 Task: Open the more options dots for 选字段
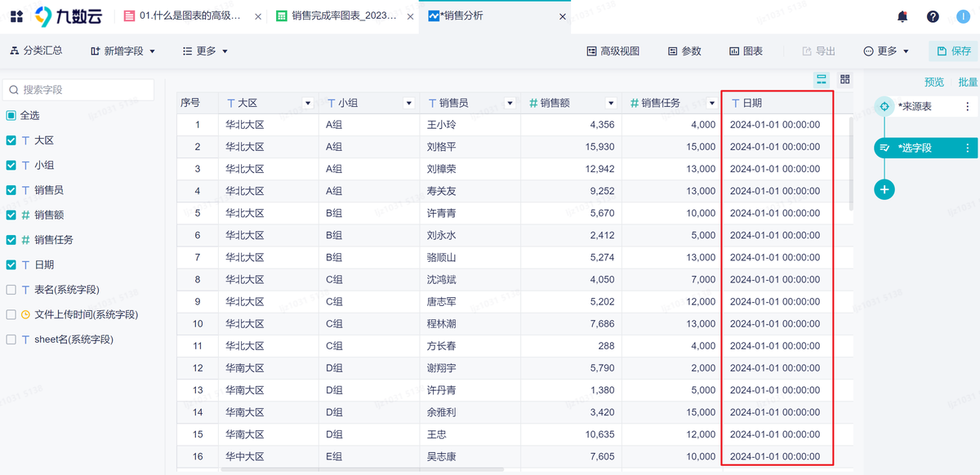pyautogui.click(x=968, y=148)
